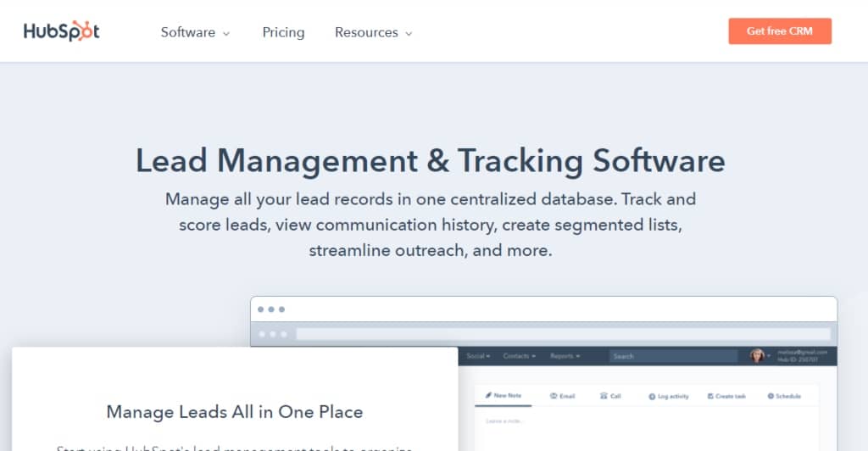Open the Social dropdown in the mockup
Image resolution: width=868 pixels, height=451 pixels.
pos(478,356)
